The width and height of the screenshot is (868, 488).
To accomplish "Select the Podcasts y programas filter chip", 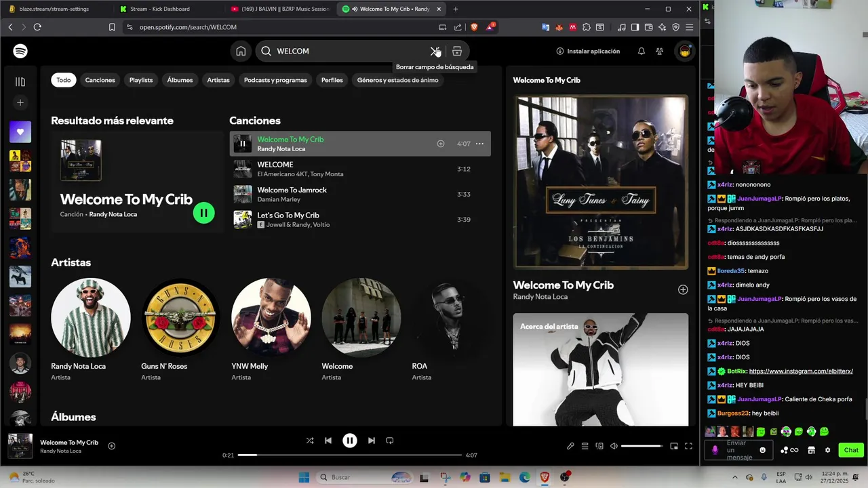I will click(x=275, y=80).
